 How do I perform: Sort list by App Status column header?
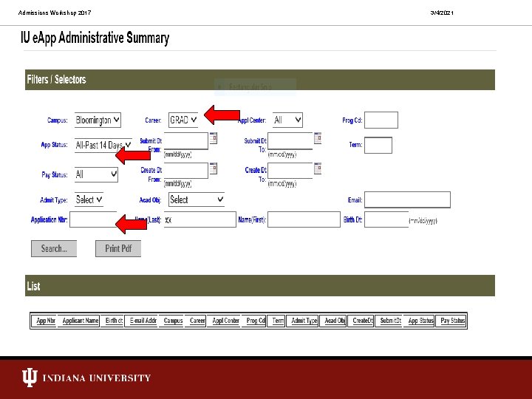420,321
